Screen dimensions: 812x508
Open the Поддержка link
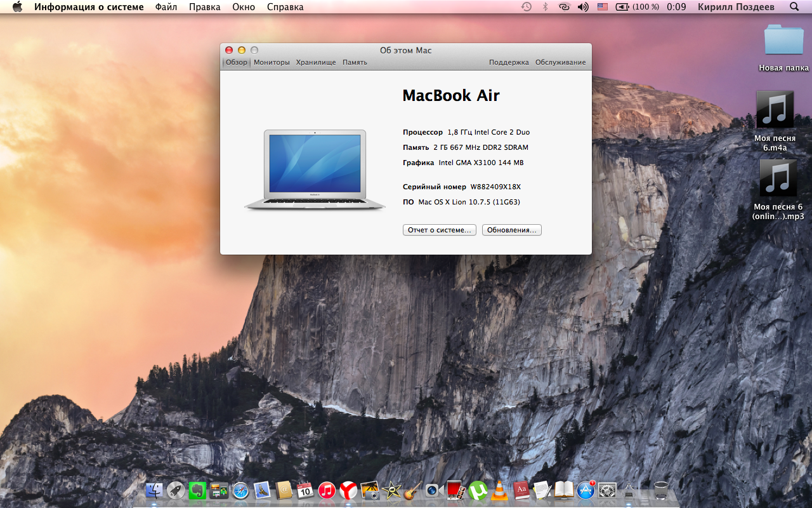tap(509, 62)
